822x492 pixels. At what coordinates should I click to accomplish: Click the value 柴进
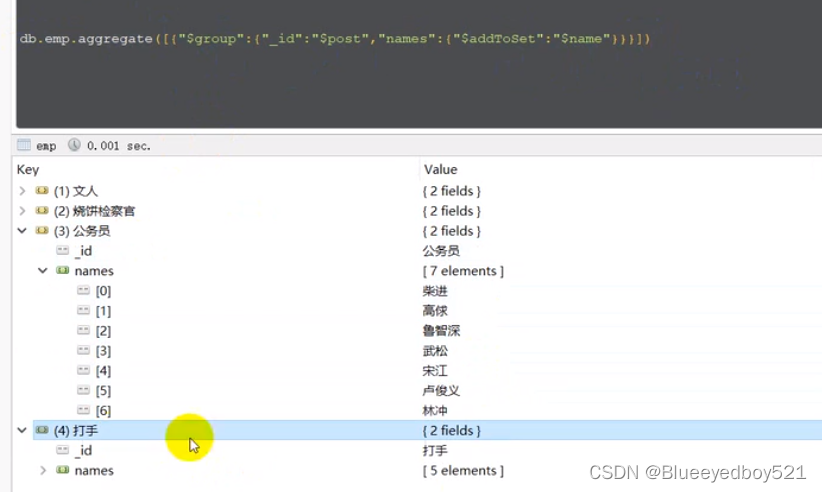(x=435, y=291)
